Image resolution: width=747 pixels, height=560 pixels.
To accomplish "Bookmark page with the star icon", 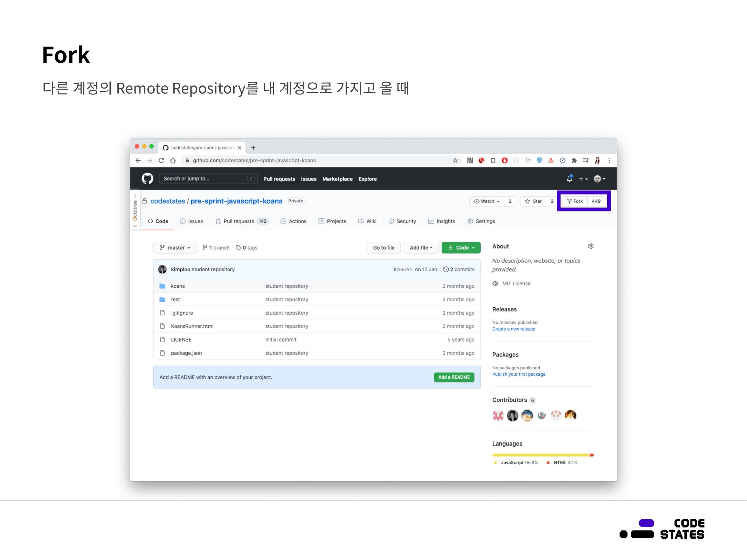I will pos(455,160).
